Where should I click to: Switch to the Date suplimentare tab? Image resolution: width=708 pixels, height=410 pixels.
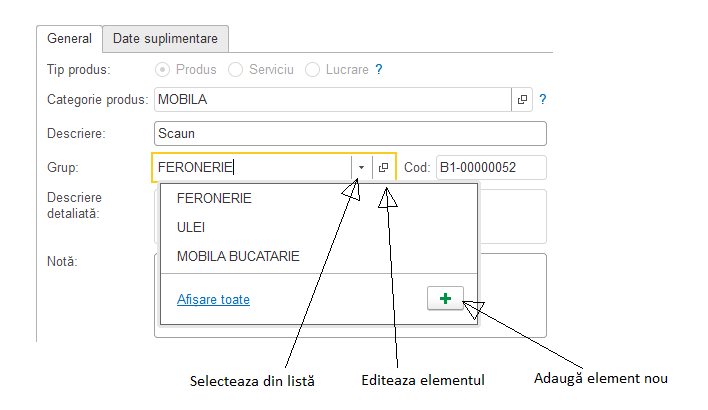point(165,38)
